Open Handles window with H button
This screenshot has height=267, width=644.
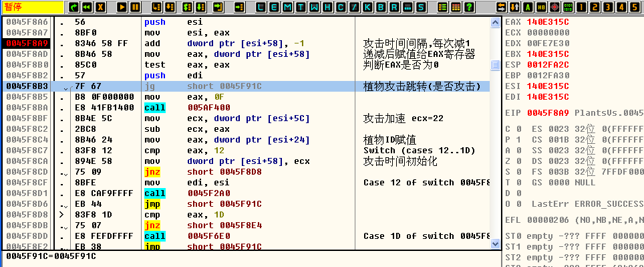click(x=328, y=7)
